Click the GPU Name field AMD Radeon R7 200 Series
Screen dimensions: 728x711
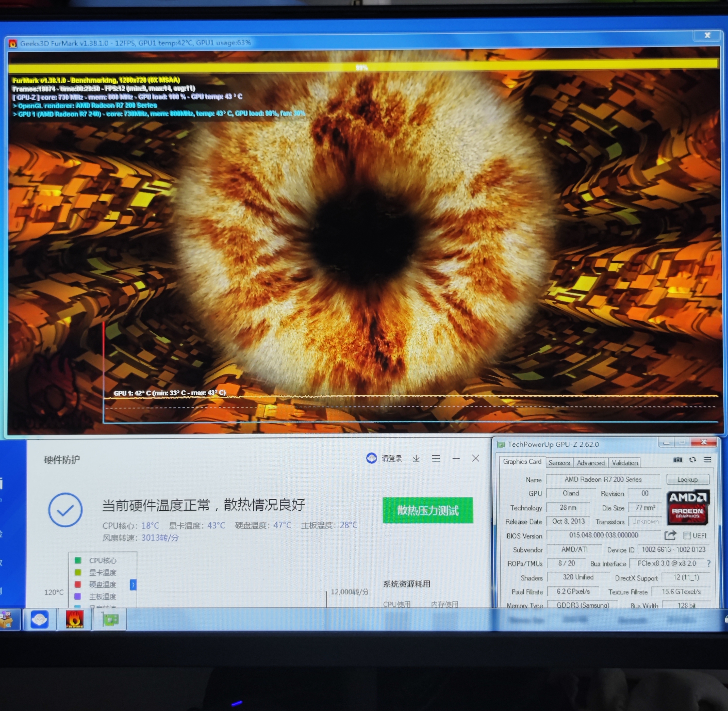coord(603,479)
